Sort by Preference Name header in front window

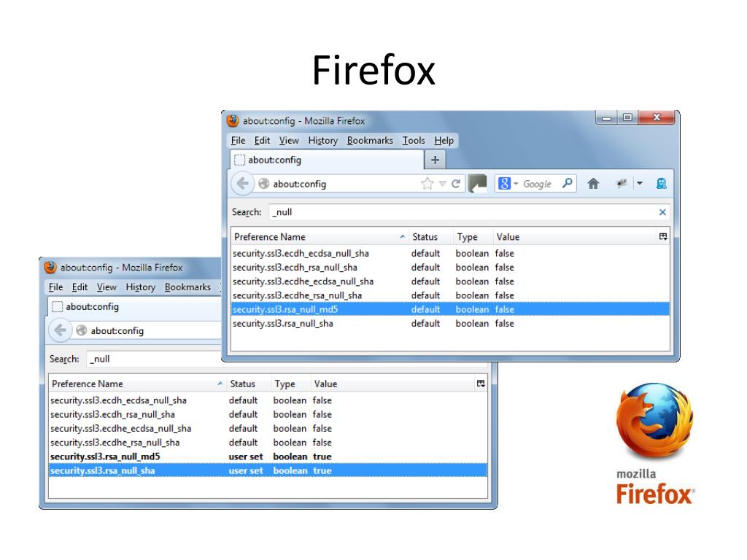(x=320, y=237)
